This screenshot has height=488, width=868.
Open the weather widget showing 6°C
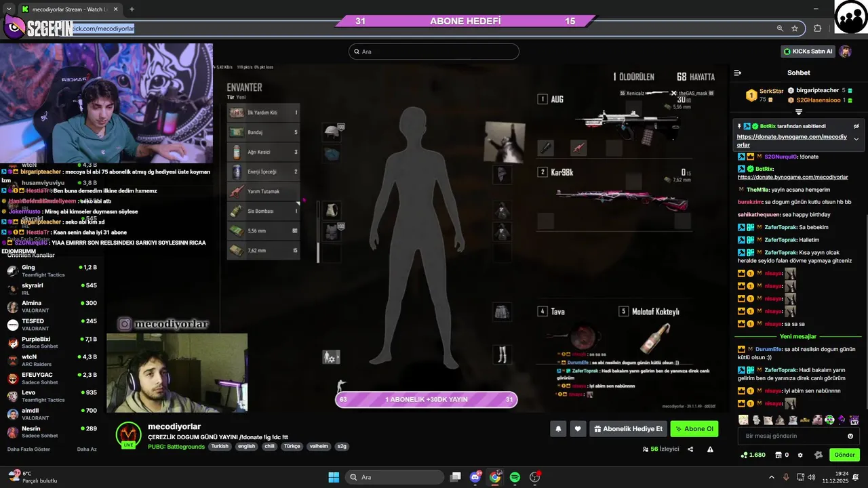tap(33, 477)
